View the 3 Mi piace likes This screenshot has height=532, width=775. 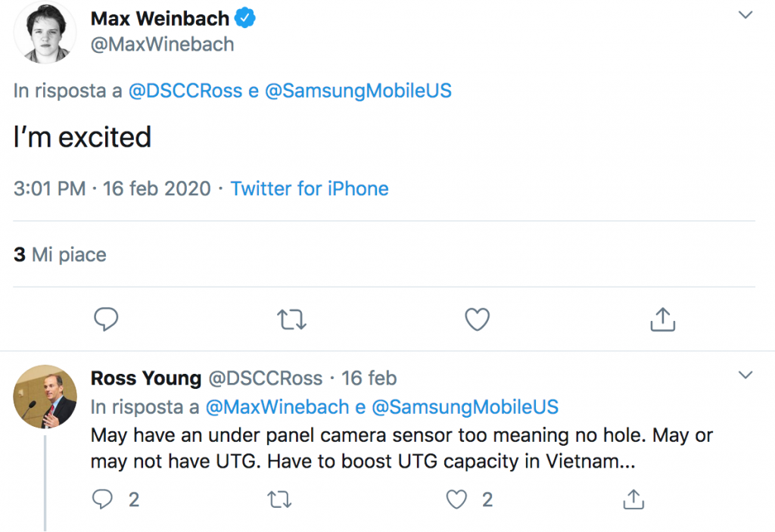click(x=60, y=254)
